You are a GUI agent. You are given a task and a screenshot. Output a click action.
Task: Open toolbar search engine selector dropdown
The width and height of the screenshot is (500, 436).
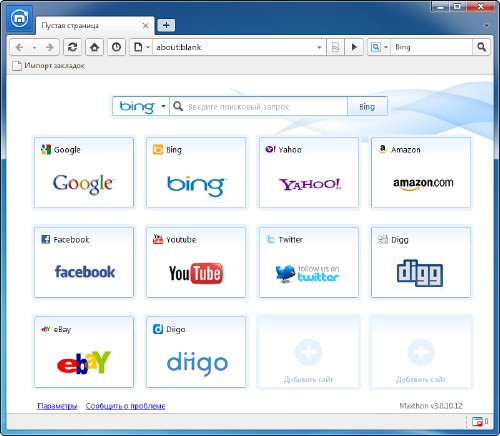[386, 47]
